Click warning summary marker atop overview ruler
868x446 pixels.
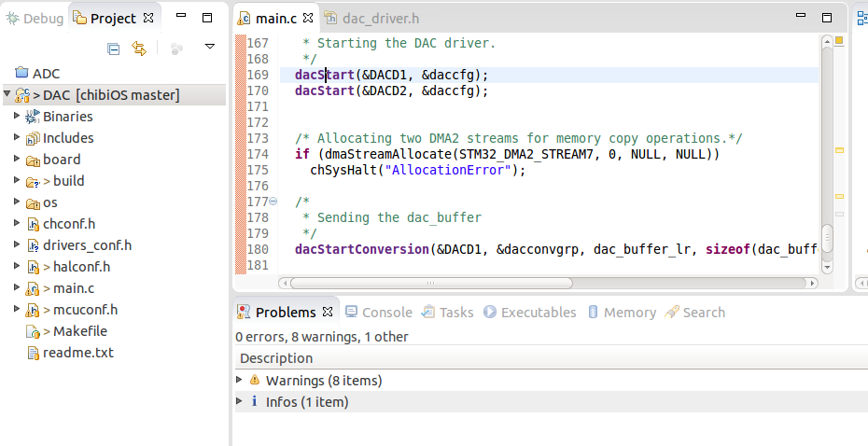(839, 40)
